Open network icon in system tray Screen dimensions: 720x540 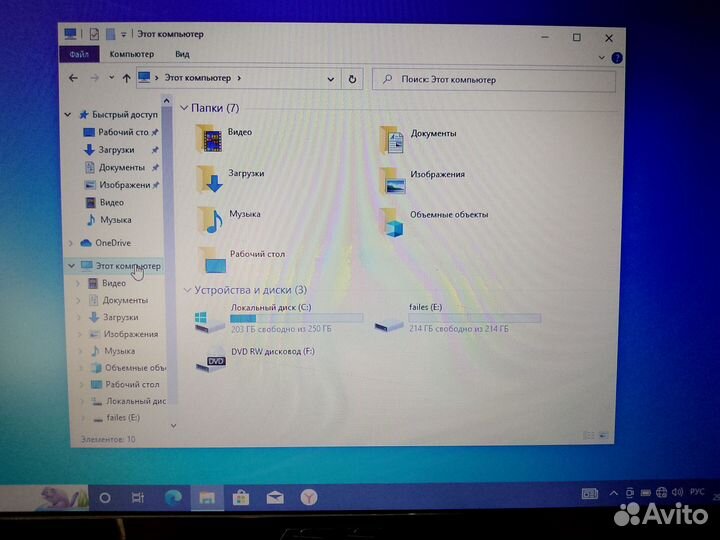pyautogui.click(x=661, y=493)
